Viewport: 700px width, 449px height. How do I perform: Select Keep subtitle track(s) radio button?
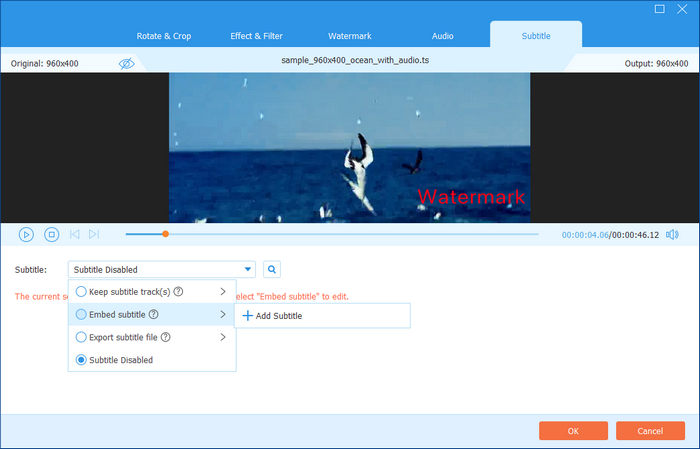(81, 291)
